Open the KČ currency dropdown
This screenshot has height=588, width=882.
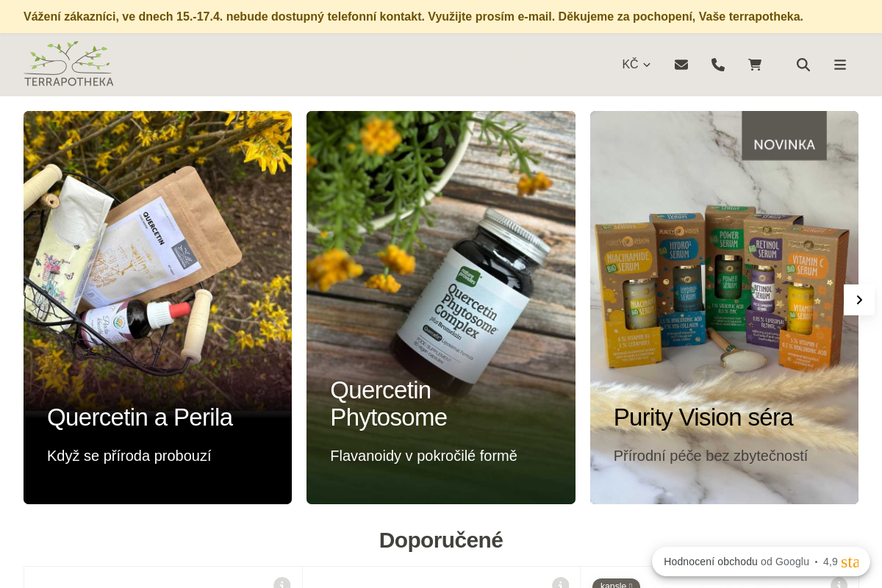636,65
